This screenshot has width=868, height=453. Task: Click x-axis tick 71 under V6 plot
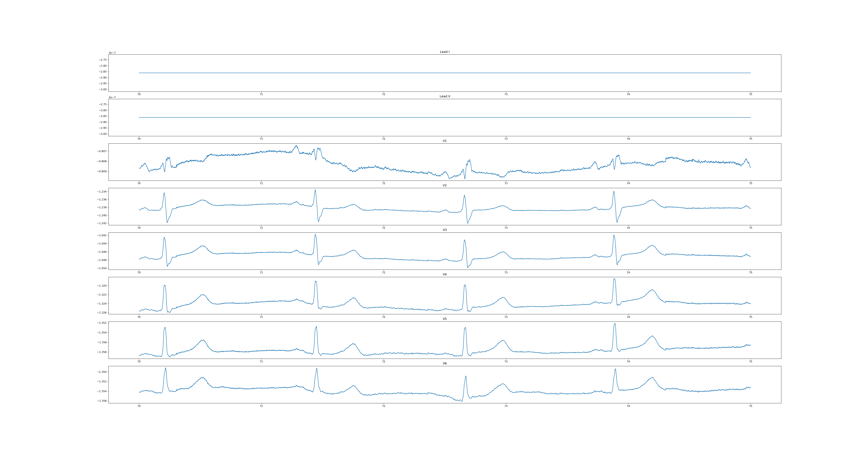pyautogui.click(x=261, y=406)
